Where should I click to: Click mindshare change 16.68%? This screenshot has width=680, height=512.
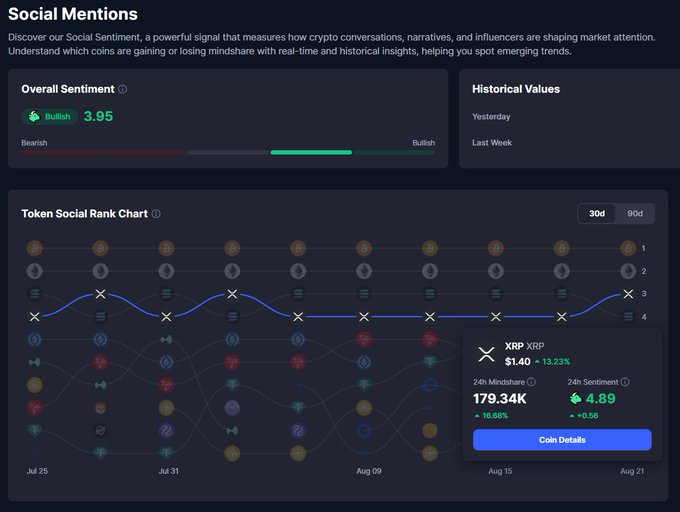tap(491, 416)
